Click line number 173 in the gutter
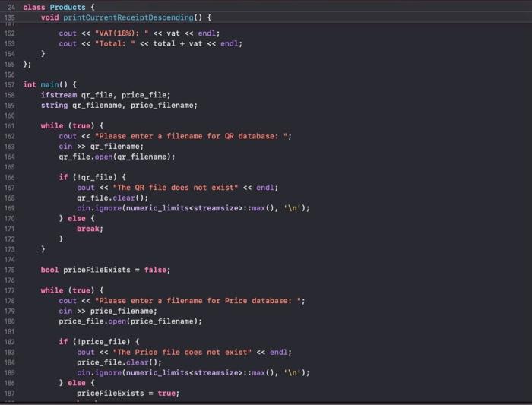This screenshot has width=532, height=405. (9, 249)
